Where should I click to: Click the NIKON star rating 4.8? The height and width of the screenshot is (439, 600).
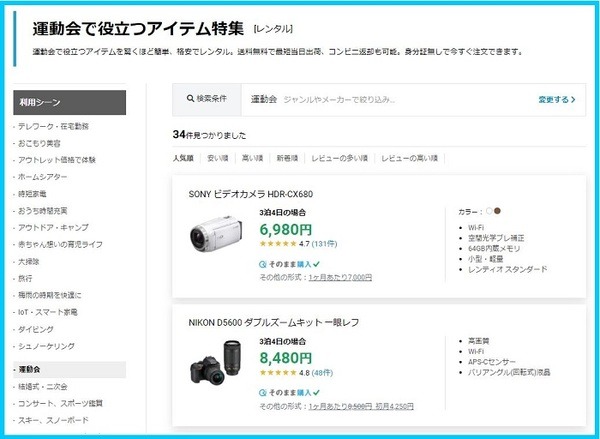coord(284,373)
